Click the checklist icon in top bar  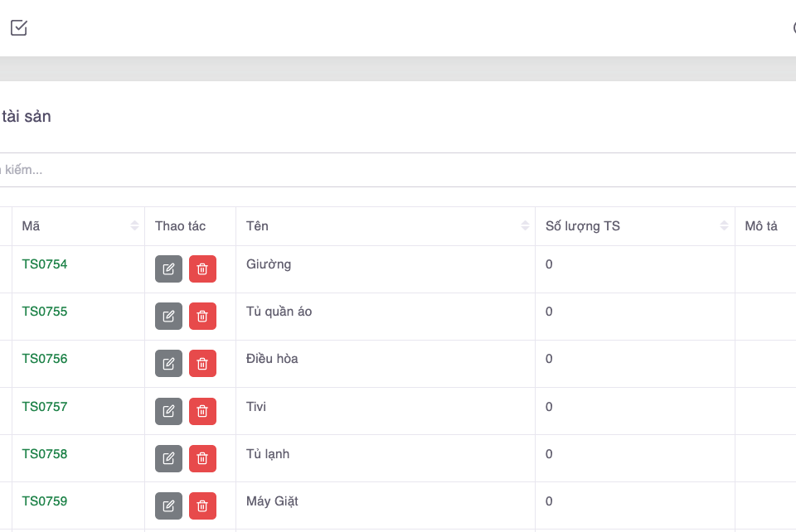(19, 28)
